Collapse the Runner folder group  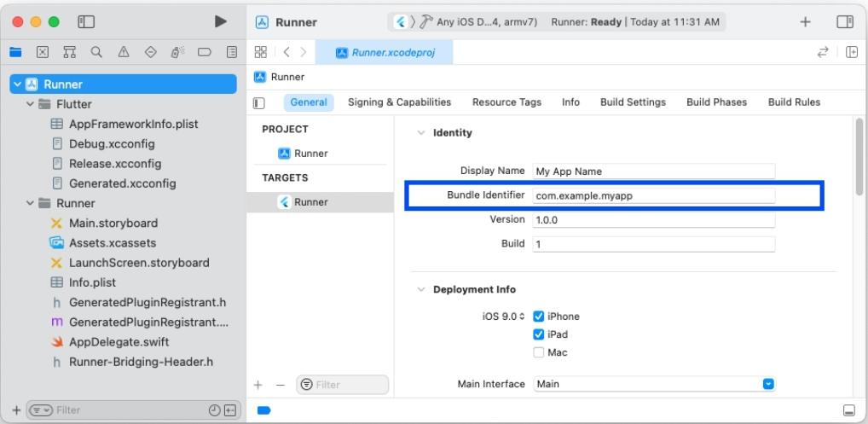(30, 203)
